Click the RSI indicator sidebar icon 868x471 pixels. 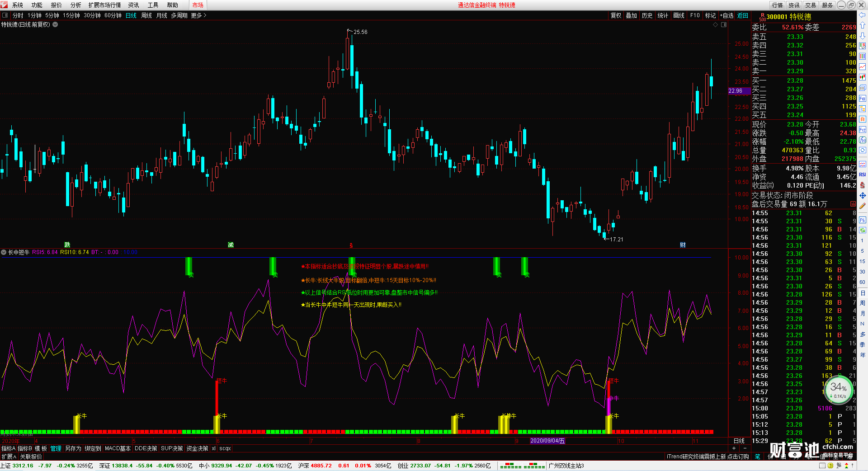click(863, 174)
